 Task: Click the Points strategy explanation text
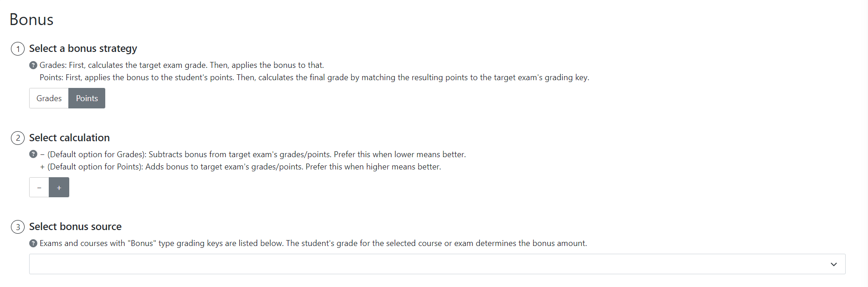[x=314, y=77]
